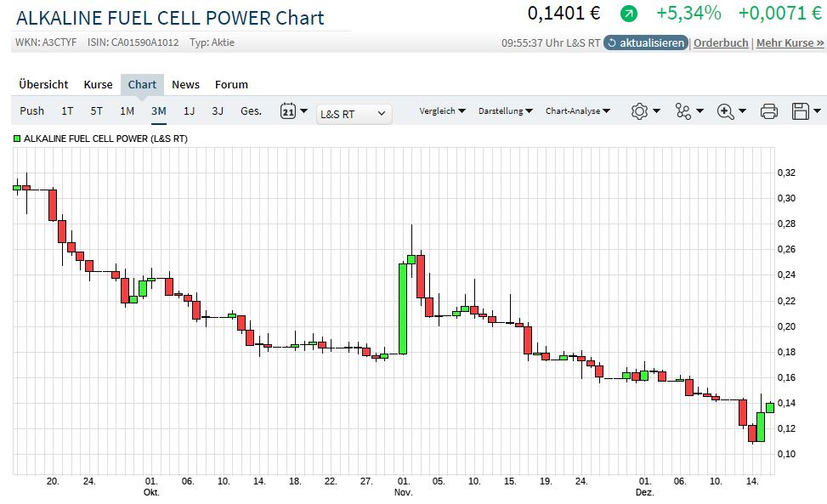Click the ALKALINE FUEL CELL POWER Chart heading
Viewport: 827px width, 504px height.
[170, 18]
